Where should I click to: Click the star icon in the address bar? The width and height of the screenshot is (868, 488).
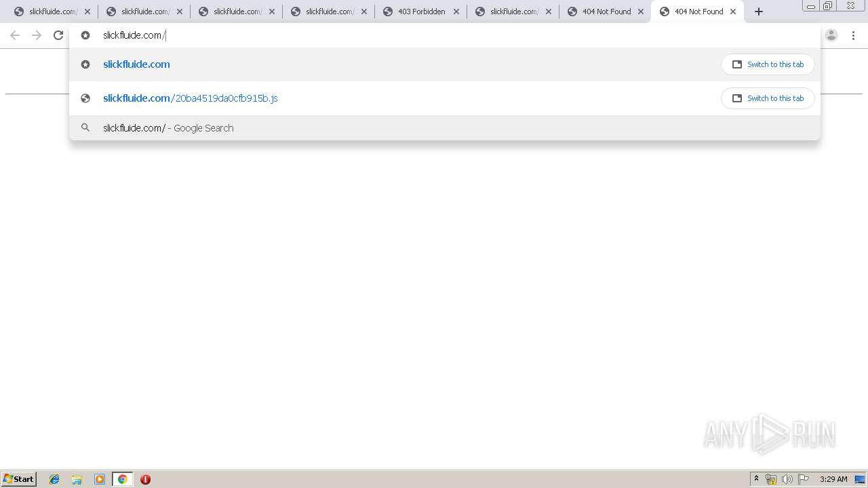click(85, 35)
